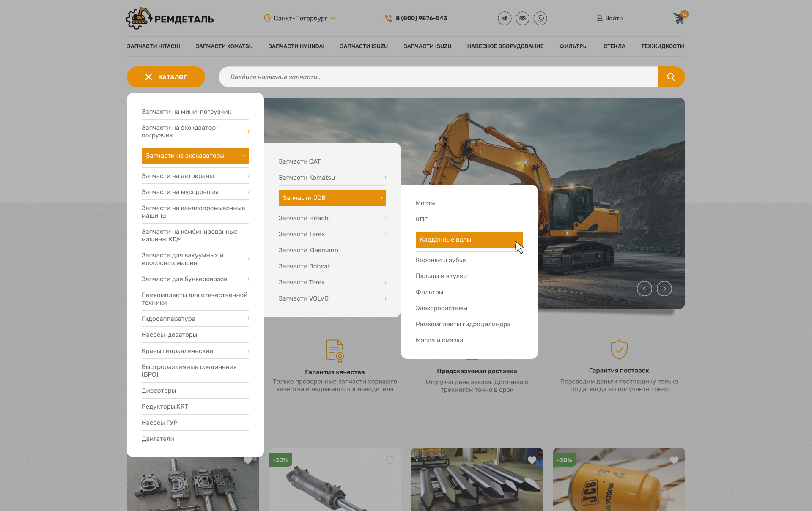Image resolution: width=812 pixels, height=511 pixels.
Task: Select Запчасти JCB in submenu
Action: tap(332, 198)
